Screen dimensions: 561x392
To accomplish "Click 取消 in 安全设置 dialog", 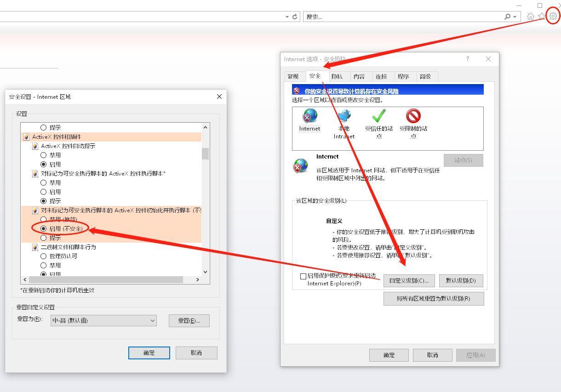I will (x=196, y=352).
